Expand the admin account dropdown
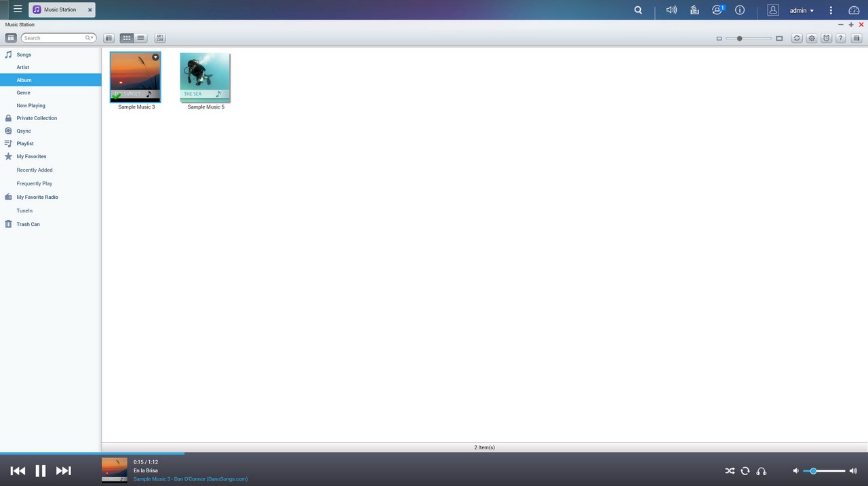 [x=802, y=11]
